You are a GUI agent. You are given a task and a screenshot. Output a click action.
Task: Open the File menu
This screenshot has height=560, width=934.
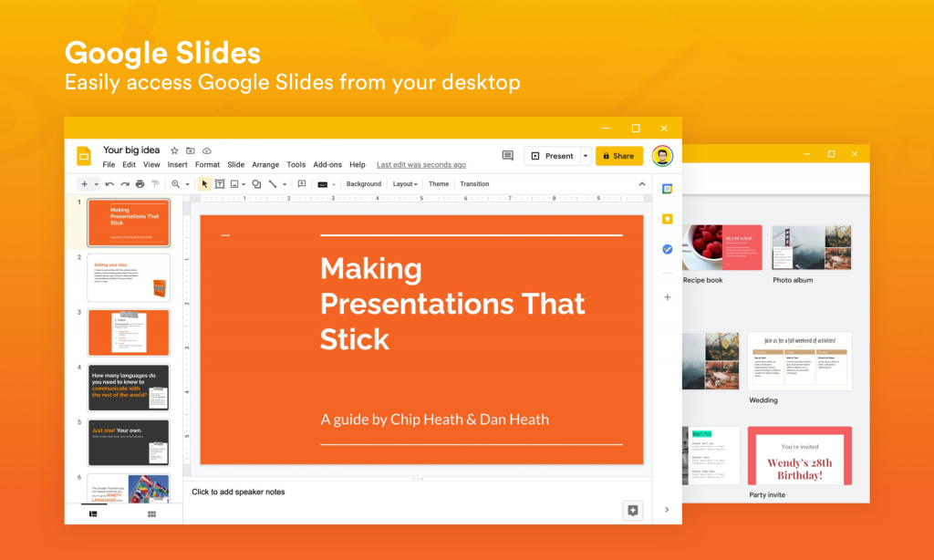tap(109, 164)
